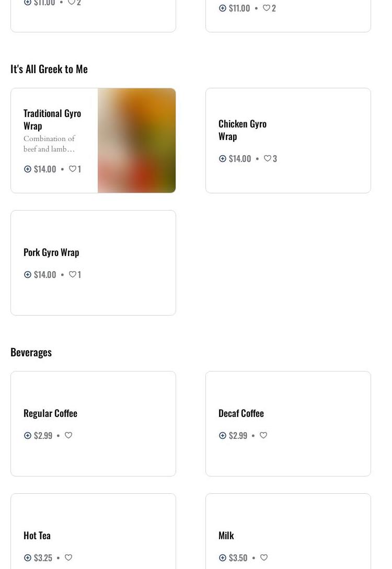Click heart icon for Hot Tea

click(x=68, y=558)
